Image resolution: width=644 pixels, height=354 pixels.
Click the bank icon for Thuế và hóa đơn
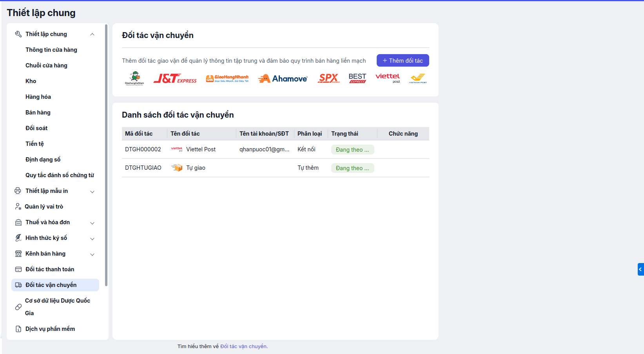point(18,222)
